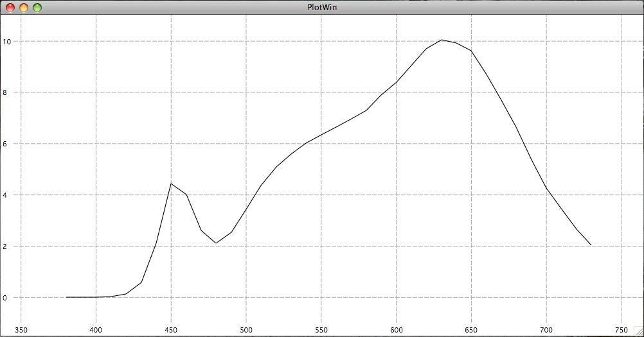Click the curve's dip at 480

(x=216, y=243)
